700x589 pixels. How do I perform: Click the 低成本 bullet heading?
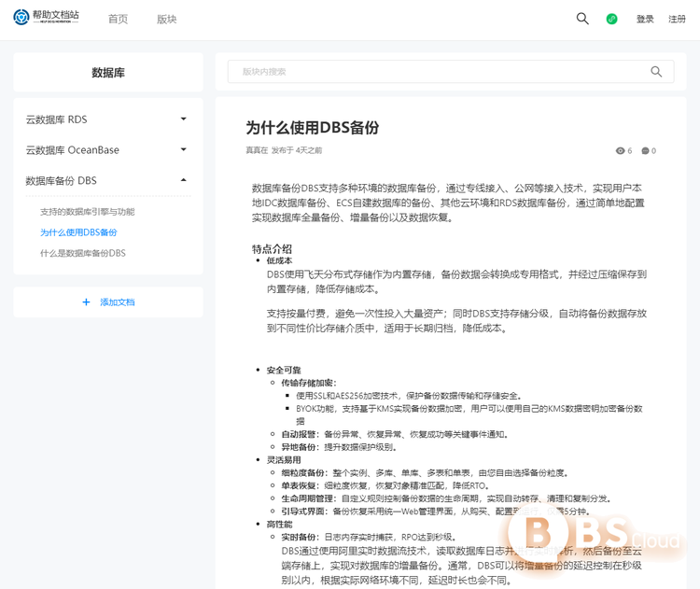pos(279,260)
